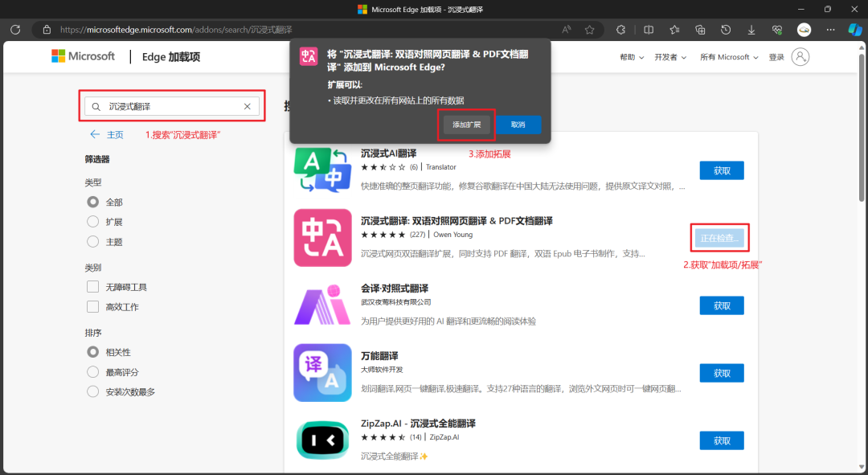Sort by 最高评分 radio option

[x=92, y=372]
